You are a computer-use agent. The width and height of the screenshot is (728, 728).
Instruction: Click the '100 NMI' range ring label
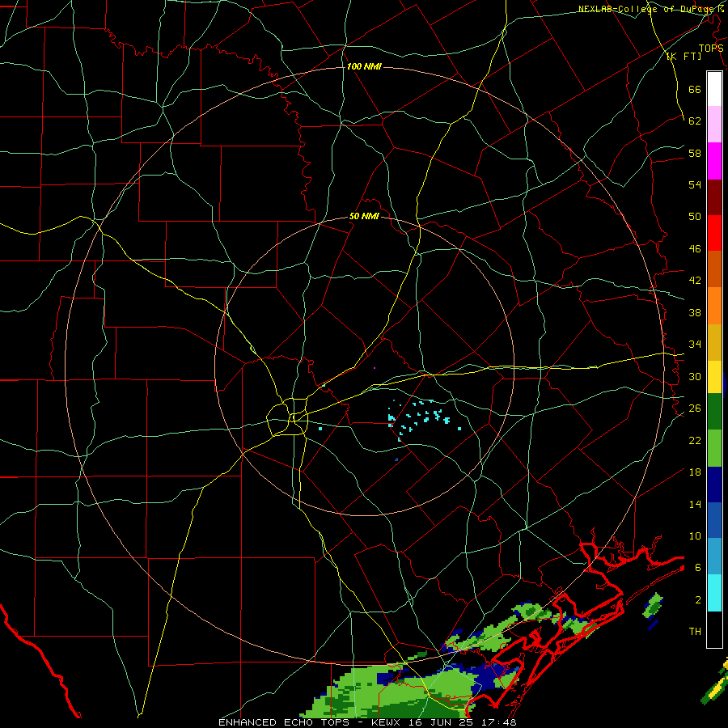click(364, 67)
